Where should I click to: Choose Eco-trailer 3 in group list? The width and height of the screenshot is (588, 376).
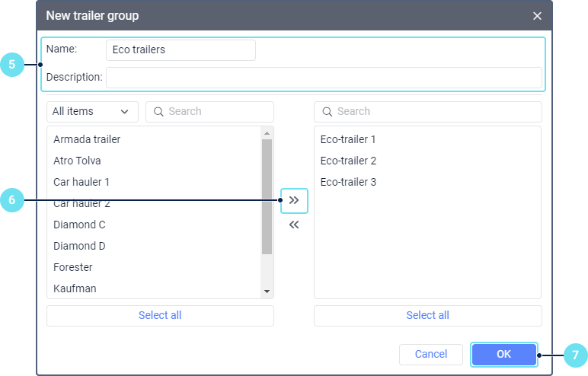pyautogui.click(x=348, y=182)
